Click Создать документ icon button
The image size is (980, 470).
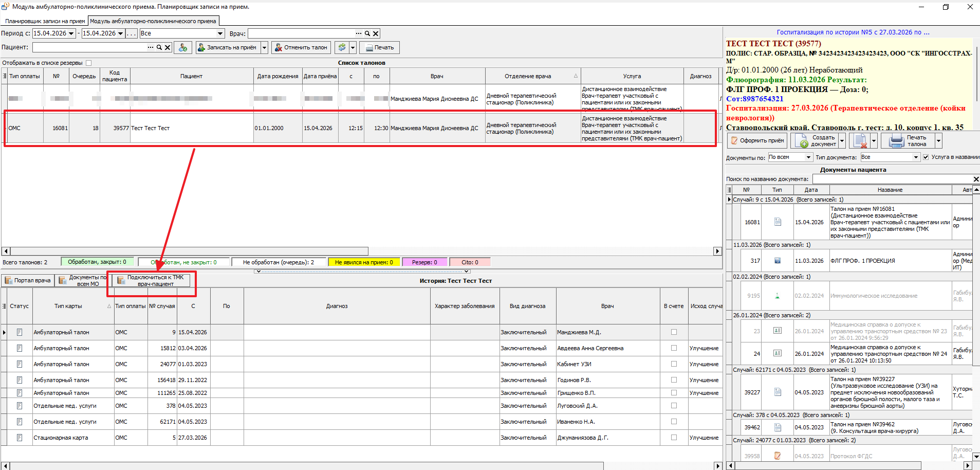point(815,140)
